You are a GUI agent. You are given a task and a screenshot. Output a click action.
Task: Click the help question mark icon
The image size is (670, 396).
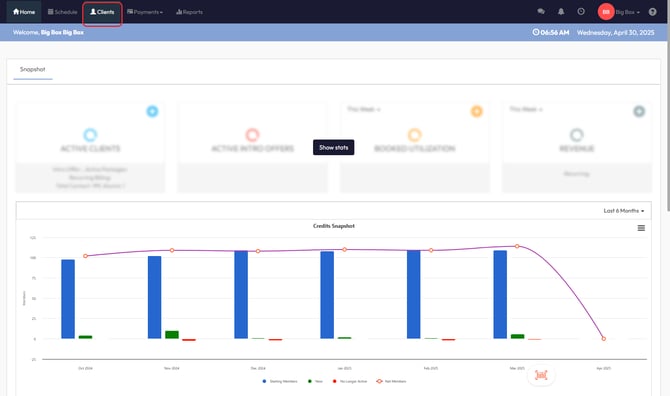pyautogui.click(x=652, y=12)
